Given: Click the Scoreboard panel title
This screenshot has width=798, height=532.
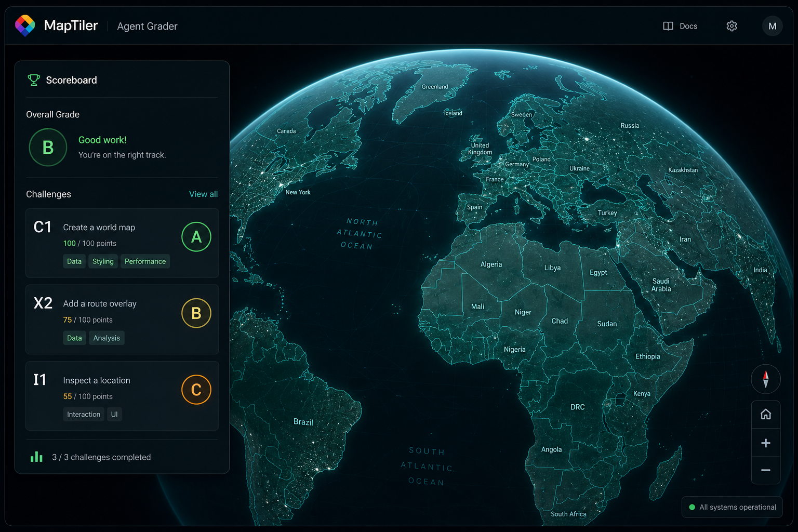Looking at the screenshot, I should [71, 80].
